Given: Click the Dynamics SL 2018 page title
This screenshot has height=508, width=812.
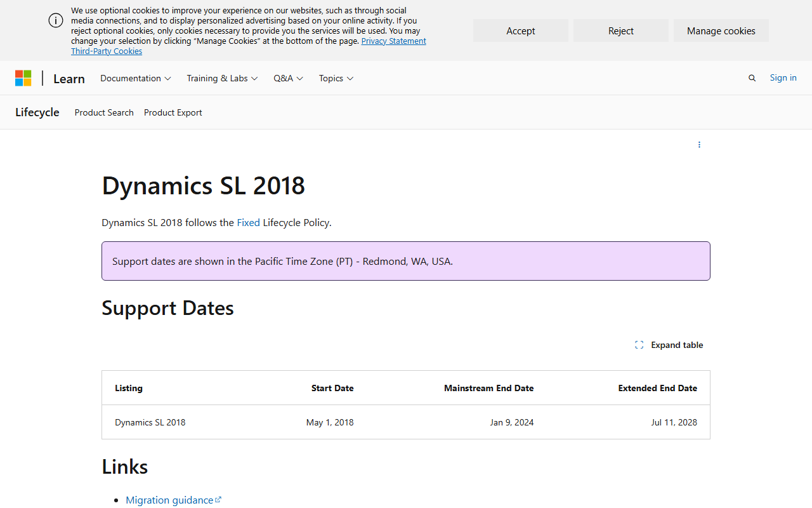Looking at the screenshot, I should click(x=204, y=185).
